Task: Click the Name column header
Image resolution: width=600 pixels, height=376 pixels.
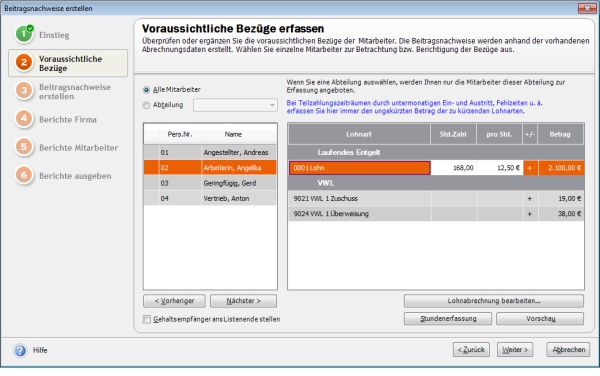Action: [233, 134]
